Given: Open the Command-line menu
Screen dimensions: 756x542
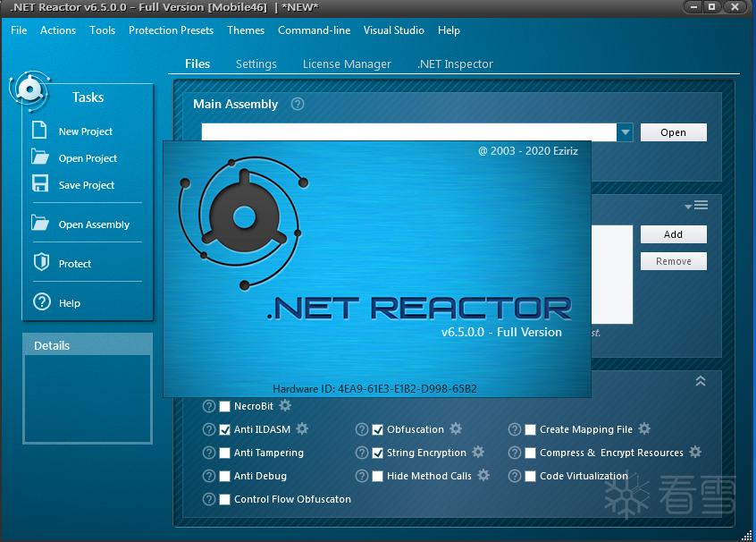Looking at the screenshot, I should pyautogui.click(x=314, y=30).
